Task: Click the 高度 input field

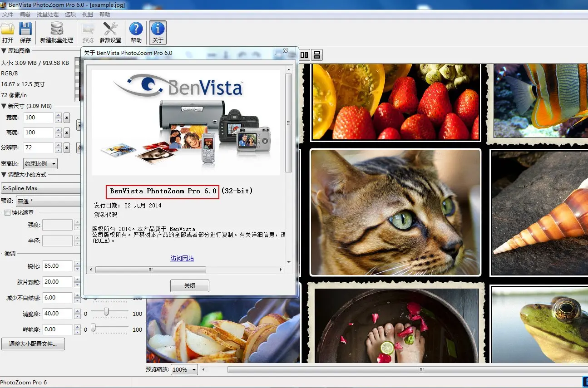Action: pos(39,133)
